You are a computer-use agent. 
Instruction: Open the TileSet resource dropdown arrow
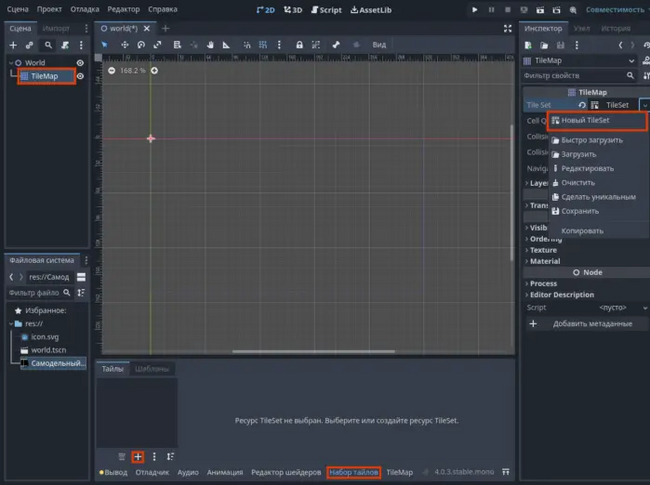[643, 105]
